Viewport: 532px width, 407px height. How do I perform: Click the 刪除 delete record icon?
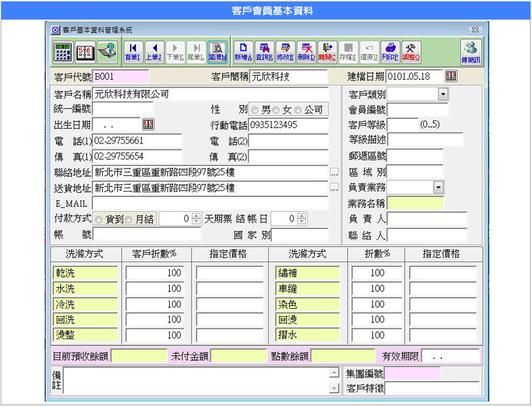(x=306, y=50)
